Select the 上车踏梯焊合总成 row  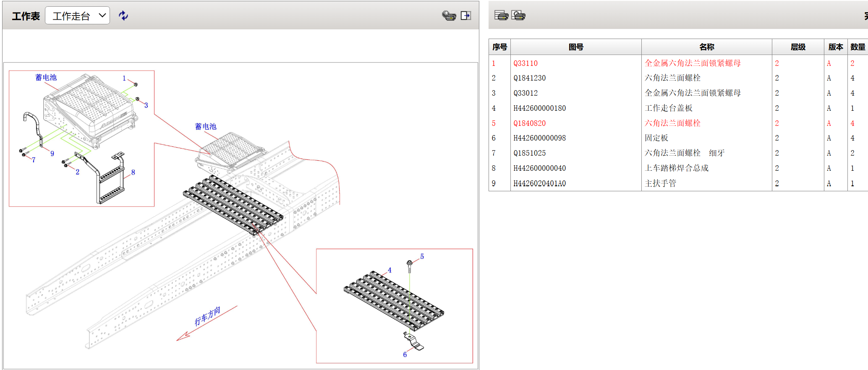point(677,168)
